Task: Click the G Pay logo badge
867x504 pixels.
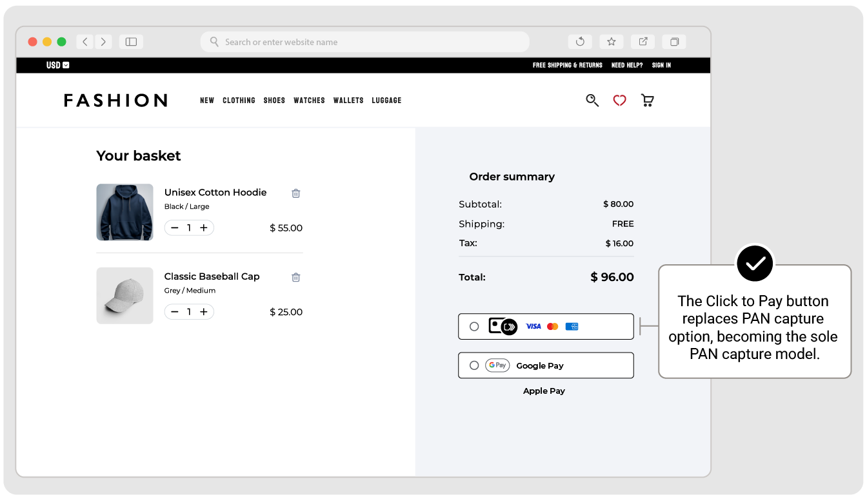Action: point(497,365)
